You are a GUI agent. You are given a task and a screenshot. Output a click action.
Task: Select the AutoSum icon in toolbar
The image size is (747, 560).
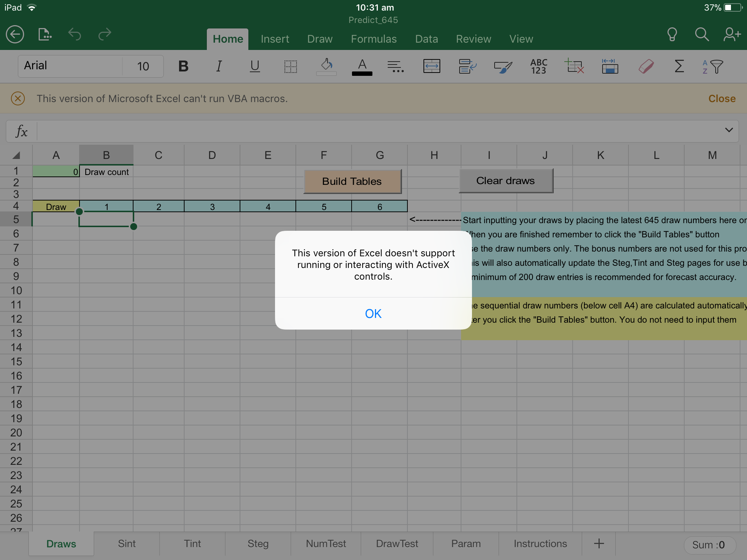(678, 66)
